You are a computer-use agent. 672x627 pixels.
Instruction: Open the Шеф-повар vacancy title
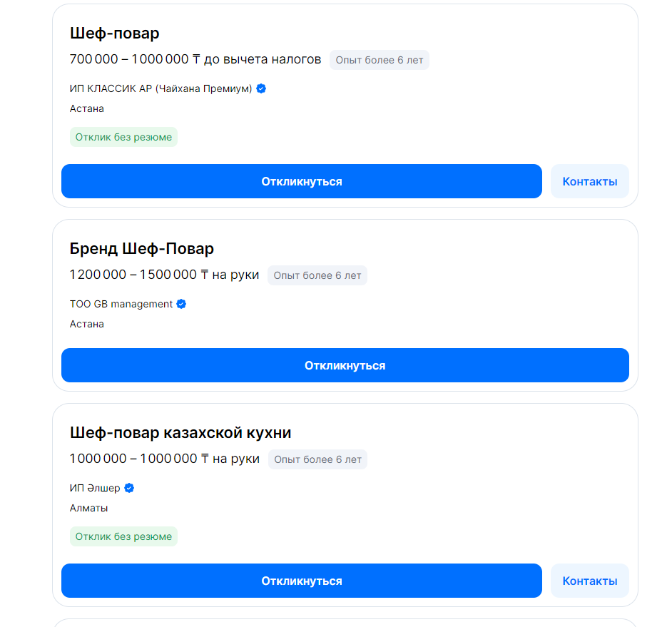(115, 34)
